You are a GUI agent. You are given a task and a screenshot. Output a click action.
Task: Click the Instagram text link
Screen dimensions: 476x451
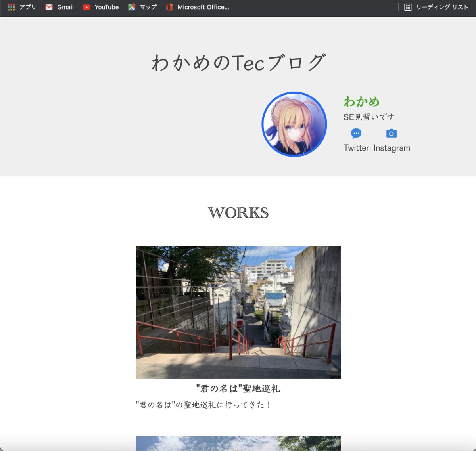(x=392, y=148)
